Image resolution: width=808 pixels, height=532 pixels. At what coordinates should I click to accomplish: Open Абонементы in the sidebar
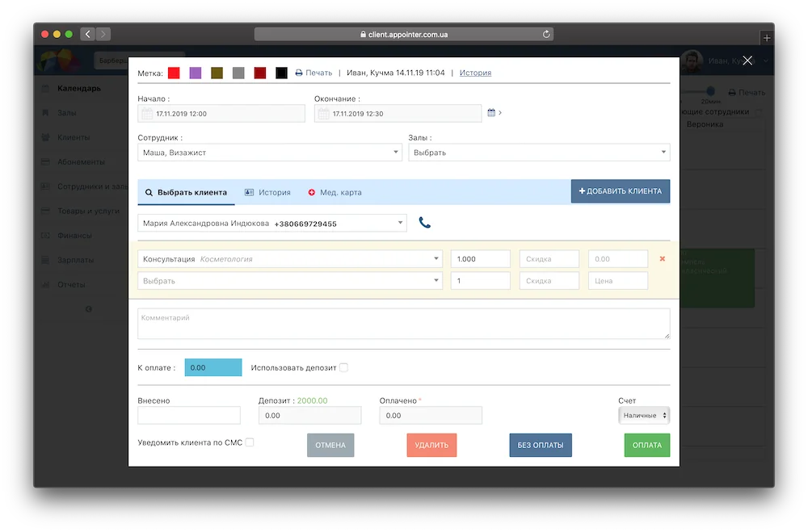pyautogui.click(x=81, y=161)
